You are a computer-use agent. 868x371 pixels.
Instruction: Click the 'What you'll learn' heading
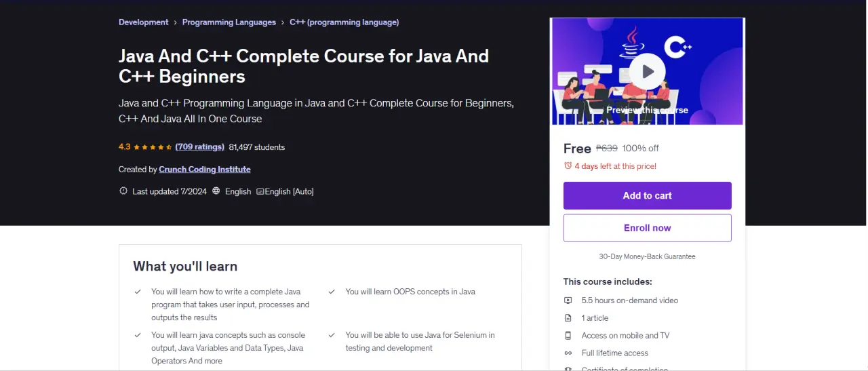(x=185, y=267)
